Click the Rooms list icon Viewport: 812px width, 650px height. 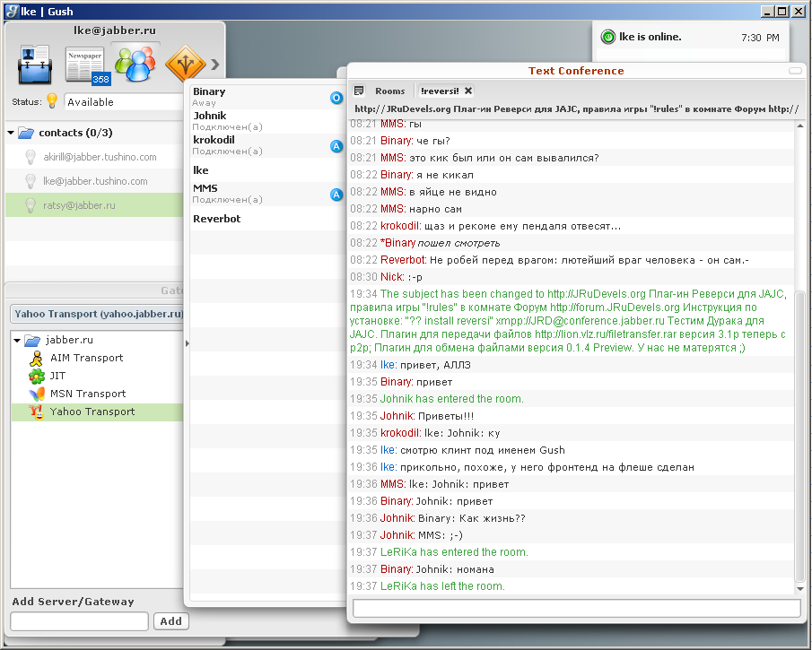(x=359, y=91)
